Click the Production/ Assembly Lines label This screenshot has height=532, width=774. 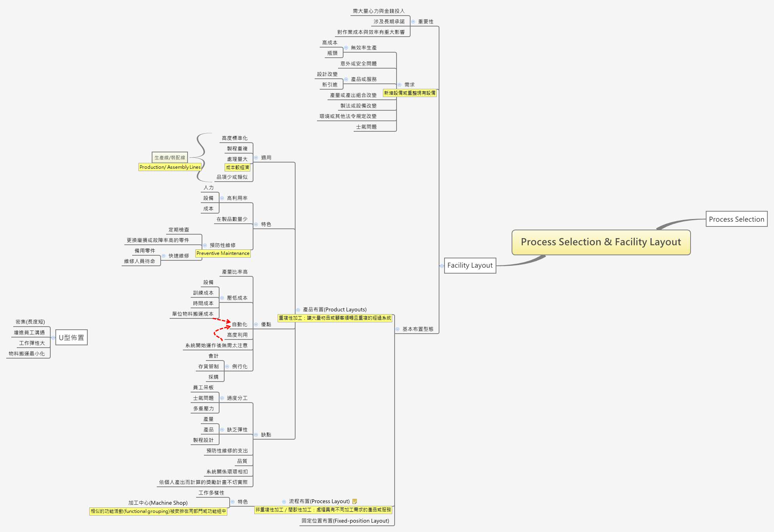point(170,167)
